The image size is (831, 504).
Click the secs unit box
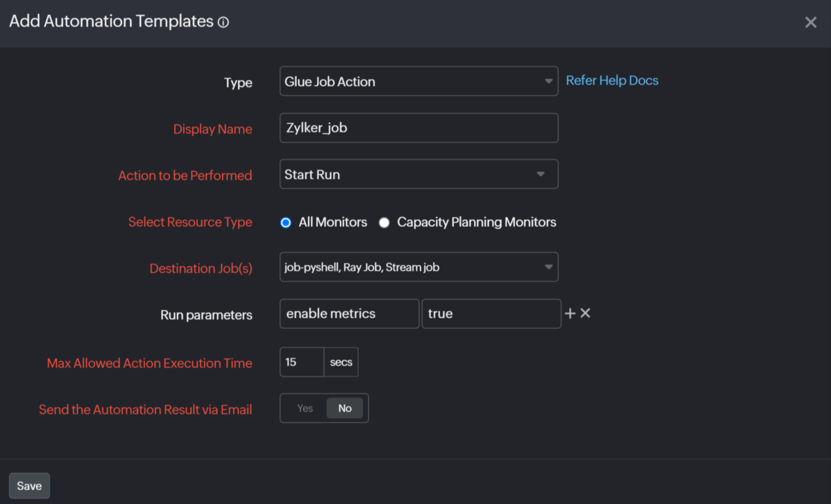pyautogui.click(x=341, y=362)
